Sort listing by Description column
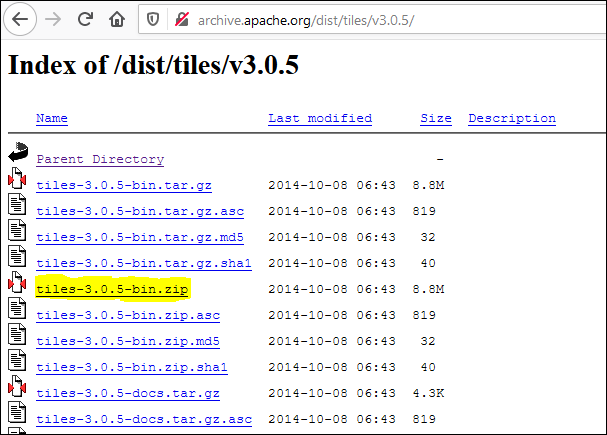607x435 pixels. (x=512, y=118)
